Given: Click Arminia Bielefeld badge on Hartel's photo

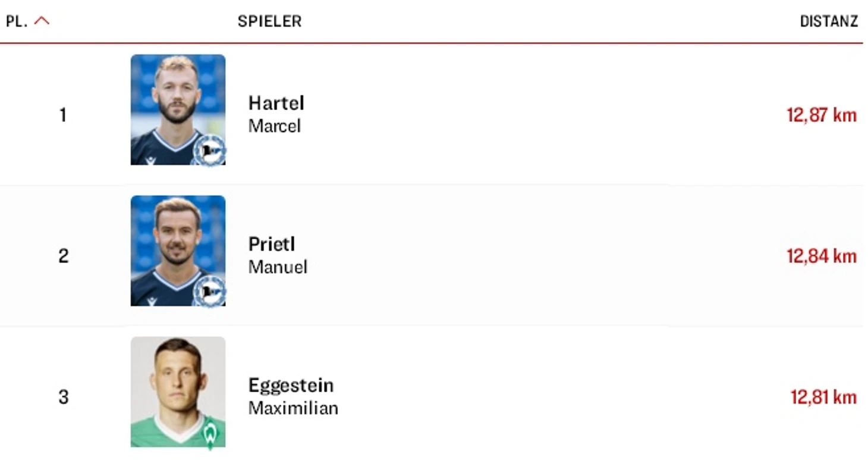Looking at the screenshot, I should coord(209,151).
